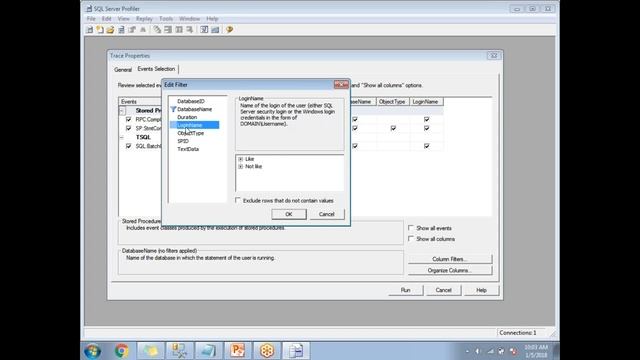Open the File menu
This screenshot has height=360, width=640.
91,19
